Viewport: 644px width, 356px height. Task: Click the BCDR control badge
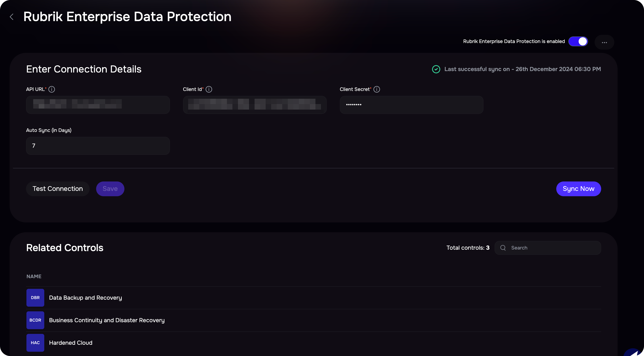(x=35, y=320)
